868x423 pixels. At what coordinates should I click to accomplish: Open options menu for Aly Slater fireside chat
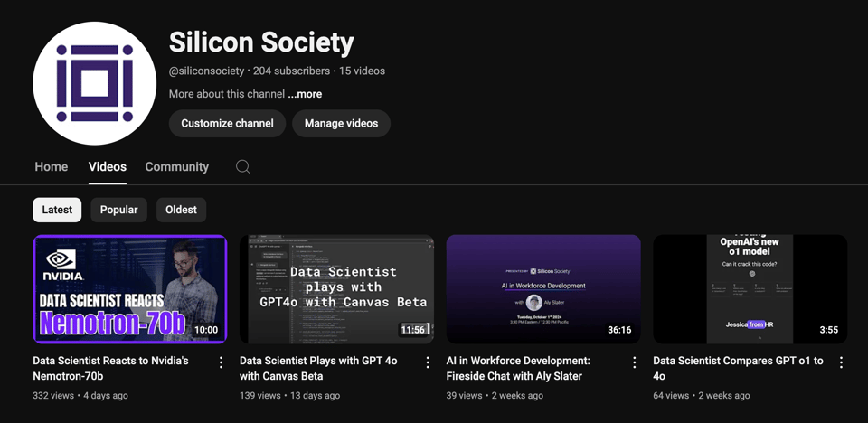coord(634,362)
